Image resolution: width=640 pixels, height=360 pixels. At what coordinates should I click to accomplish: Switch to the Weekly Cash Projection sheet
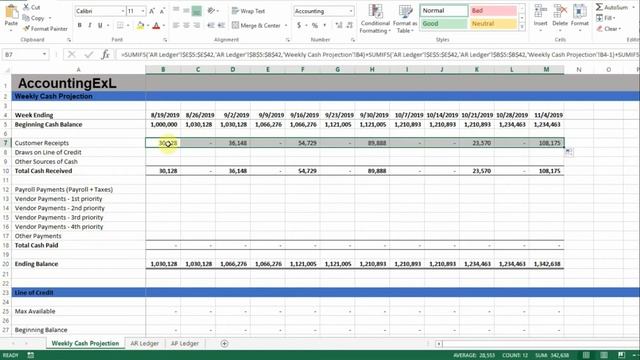tap(85, 343)
